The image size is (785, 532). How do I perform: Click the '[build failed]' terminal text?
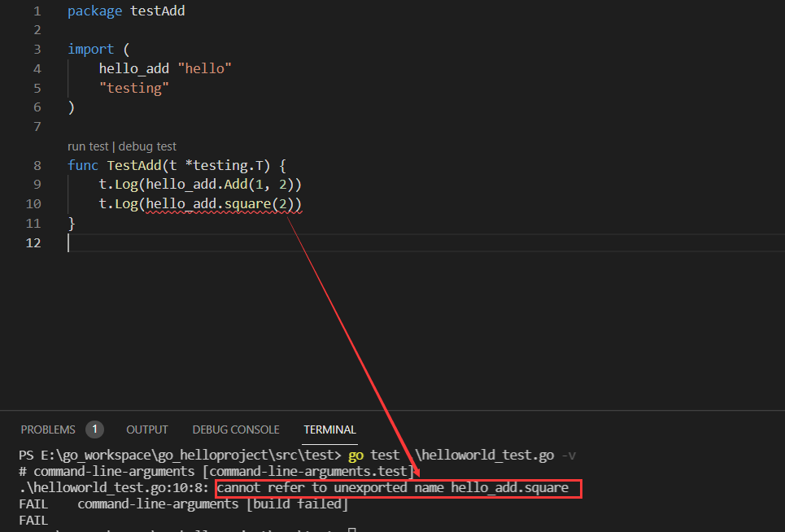(298, 504)
